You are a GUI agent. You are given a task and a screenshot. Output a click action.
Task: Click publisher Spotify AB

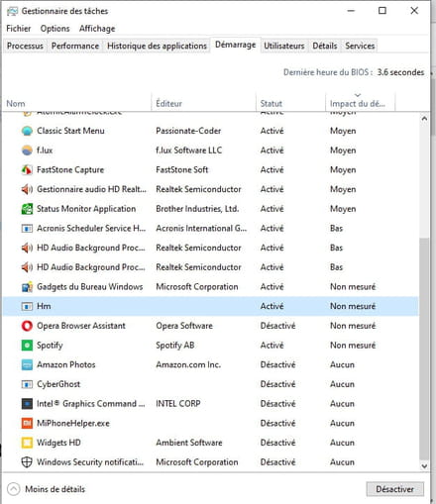pos(175,346)
